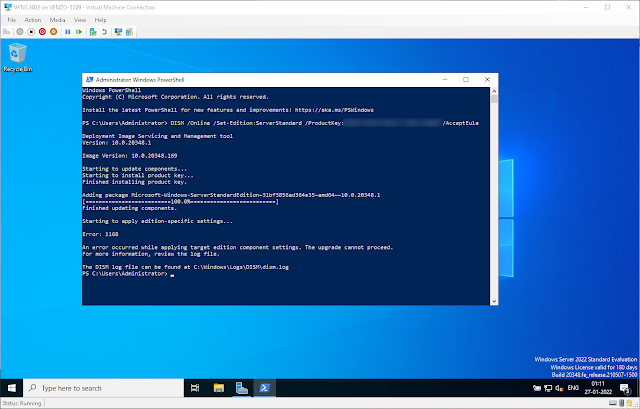This screenshot has height=409, width=640.
Task: Click the muted volume tray icon
Action: pos(559,388)
